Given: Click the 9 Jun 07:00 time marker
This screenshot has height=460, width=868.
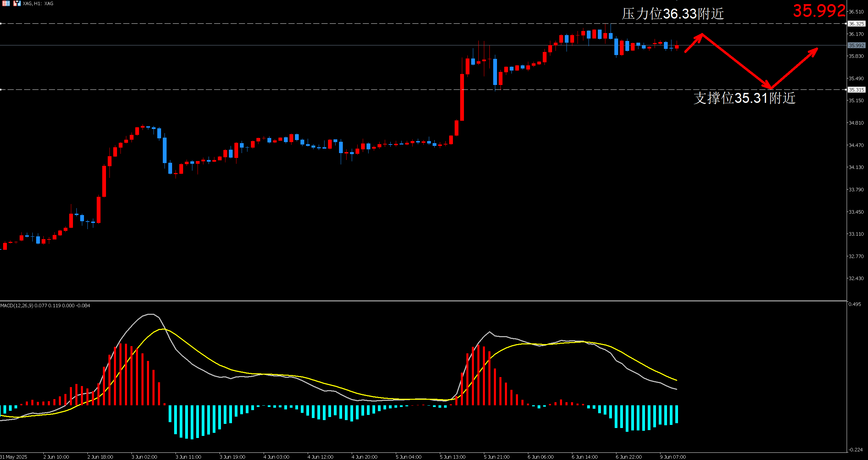Looking at the screenshot, I should click(x=673, y=457).
